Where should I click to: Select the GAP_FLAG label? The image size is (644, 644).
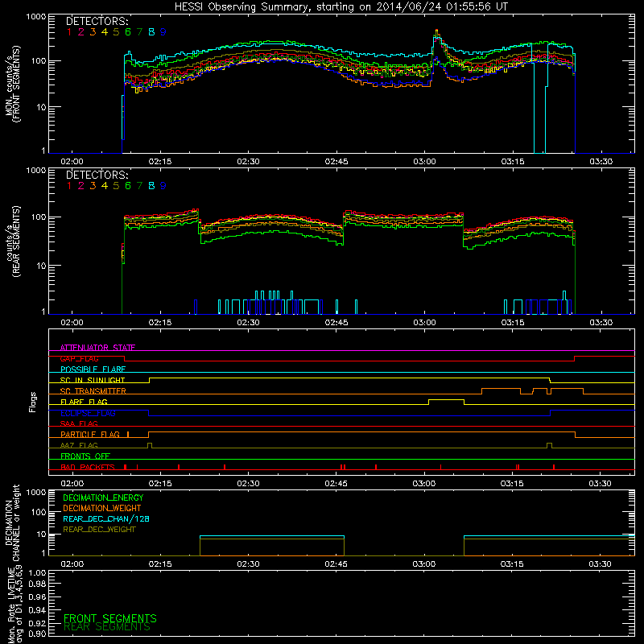click(79, 358)
